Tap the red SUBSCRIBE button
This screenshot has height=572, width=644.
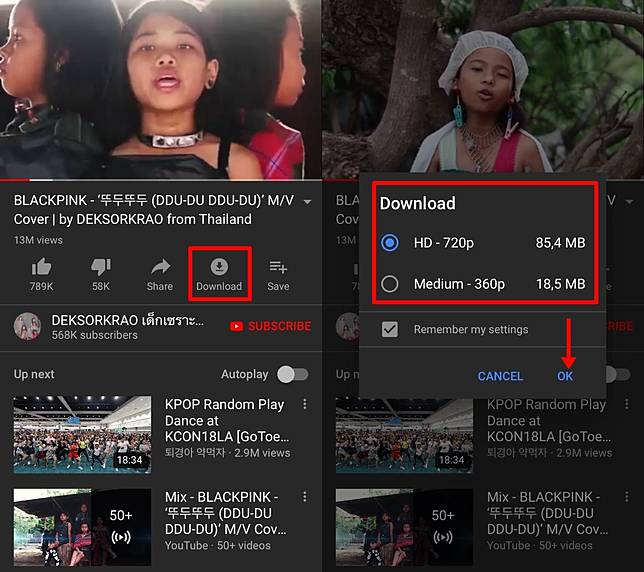point(270,326)
